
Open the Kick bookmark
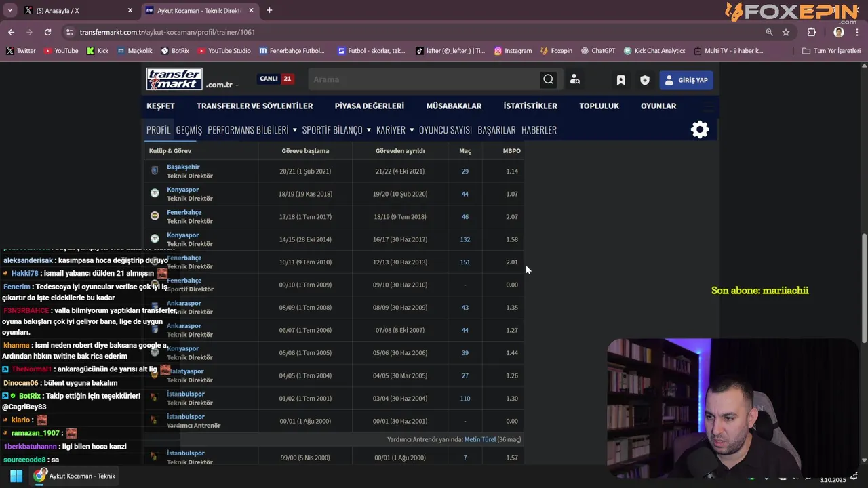pyautogui.click(x=98, y=51)
